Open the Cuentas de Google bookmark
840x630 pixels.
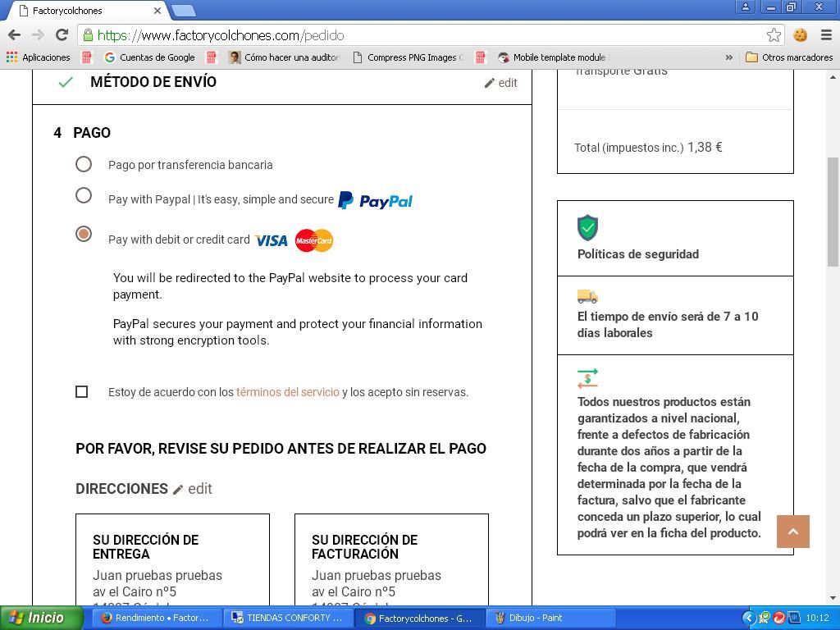point(149,57)
